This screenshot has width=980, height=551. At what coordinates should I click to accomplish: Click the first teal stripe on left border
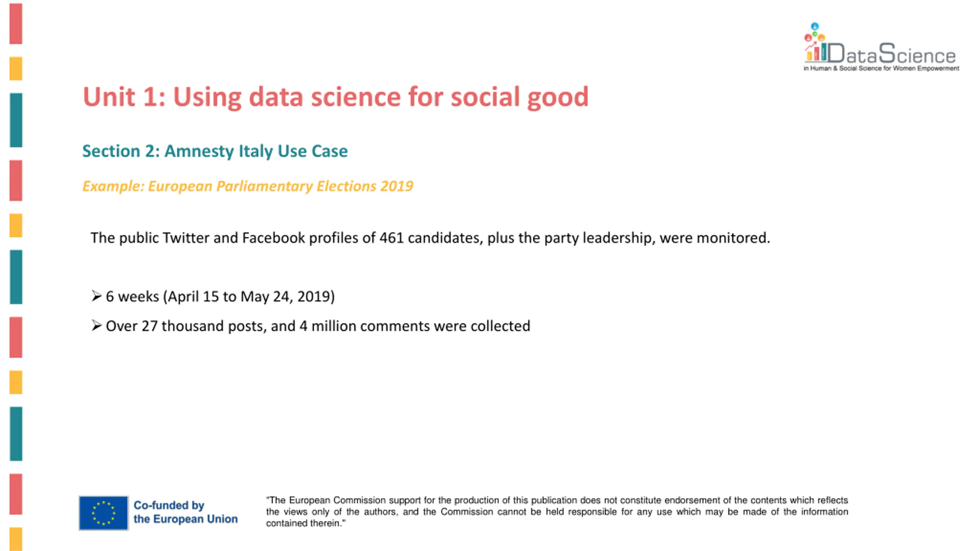pyautogui.click(x=16, y=120)
